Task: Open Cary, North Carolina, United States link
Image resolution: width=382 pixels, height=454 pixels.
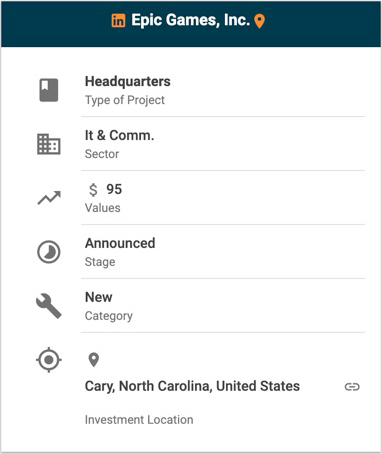Action: [x=192, y=386]
